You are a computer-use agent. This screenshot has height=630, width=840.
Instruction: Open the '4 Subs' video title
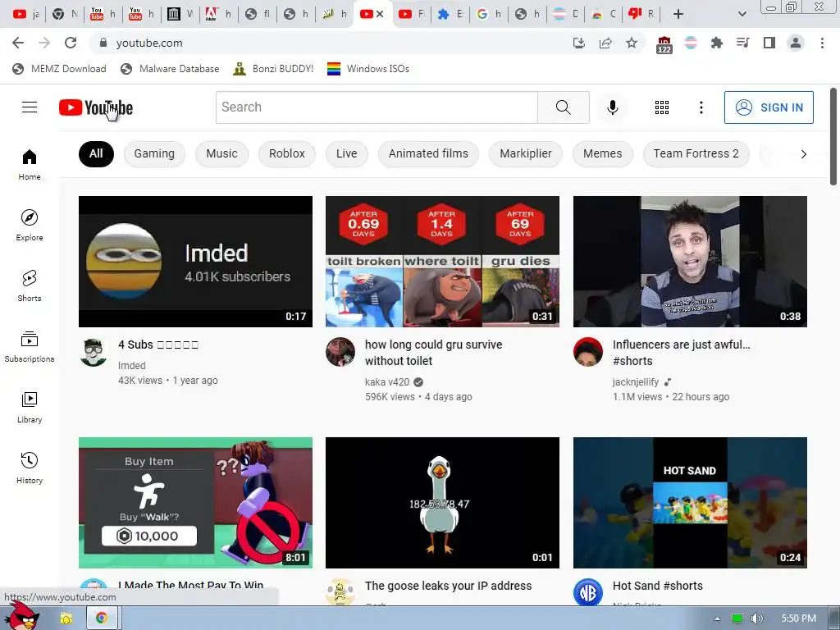click(x=158, y=345)
